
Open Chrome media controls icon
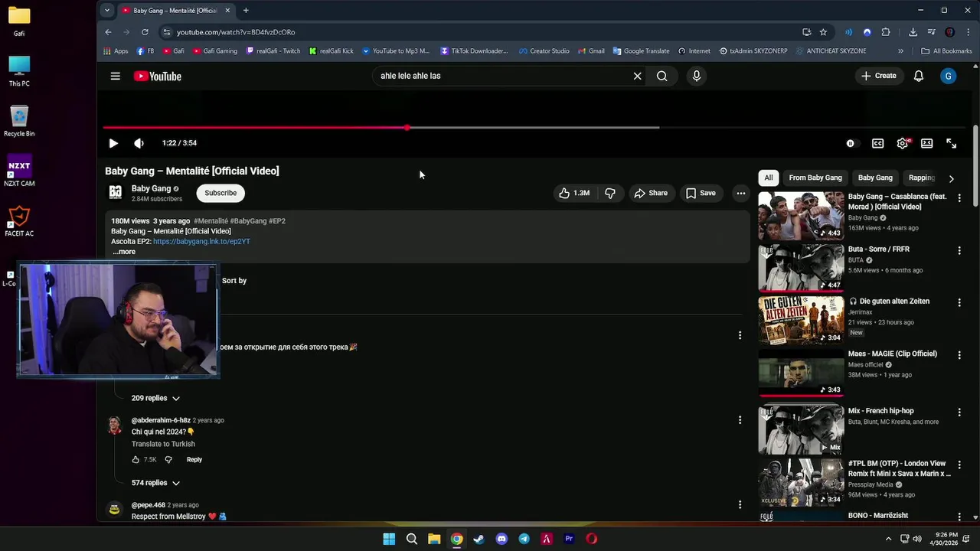coord(931,32)
